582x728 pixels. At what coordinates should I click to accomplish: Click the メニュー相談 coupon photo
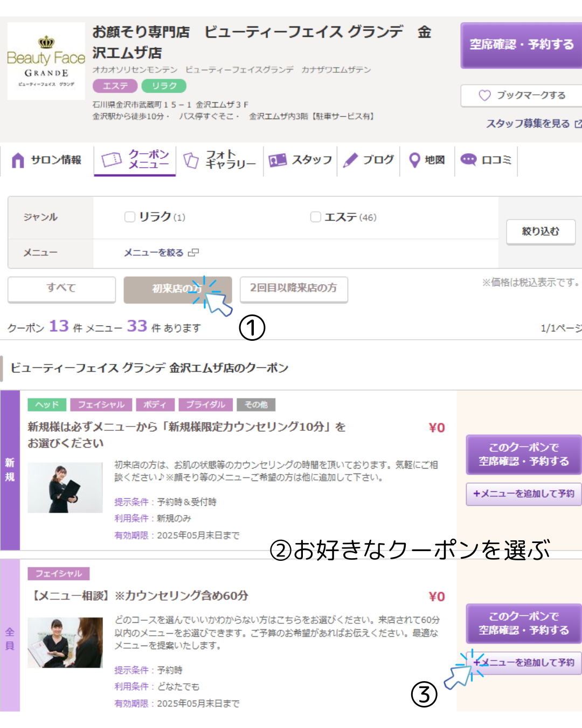coord(65,643)
